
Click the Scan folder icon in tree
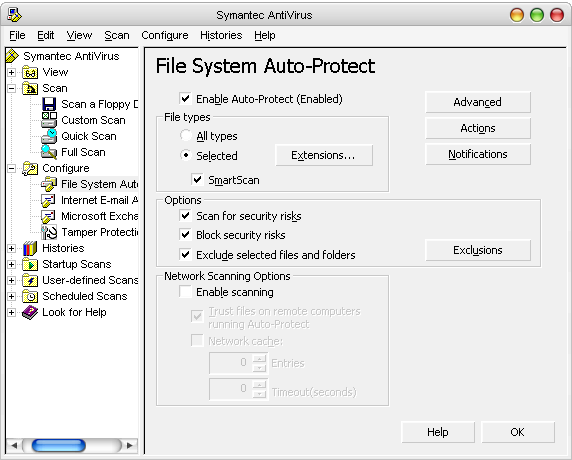[30, 88]
